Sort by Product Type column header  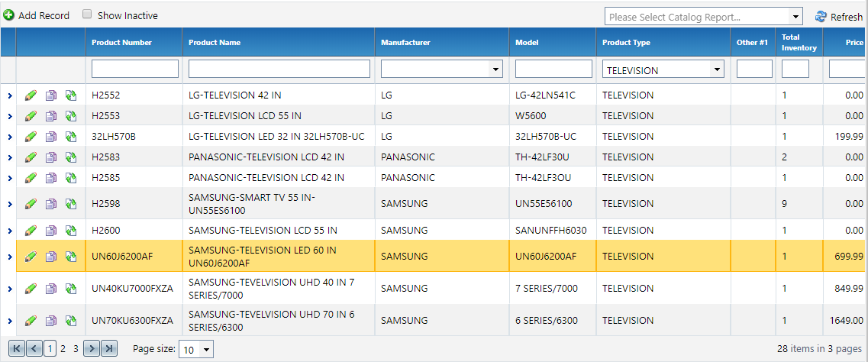point(626,43)
